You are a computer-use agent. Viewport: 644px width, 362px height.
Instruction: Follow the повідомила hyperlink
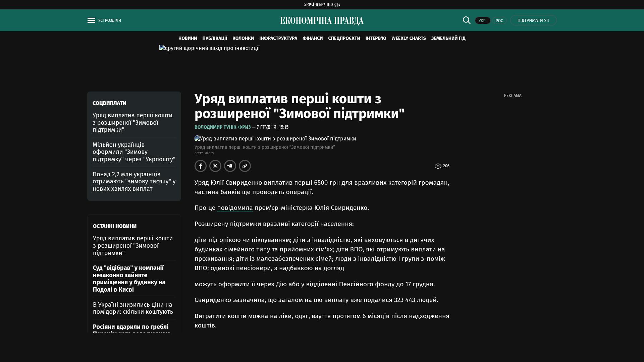(235, 208)
